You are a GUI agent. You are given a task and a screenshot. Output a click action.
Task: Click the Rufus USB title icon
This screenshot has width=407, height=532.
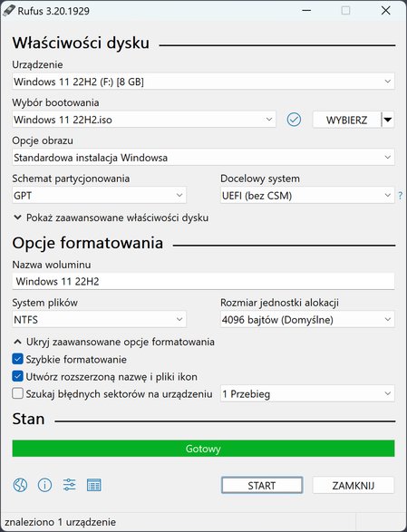(8, 11)
